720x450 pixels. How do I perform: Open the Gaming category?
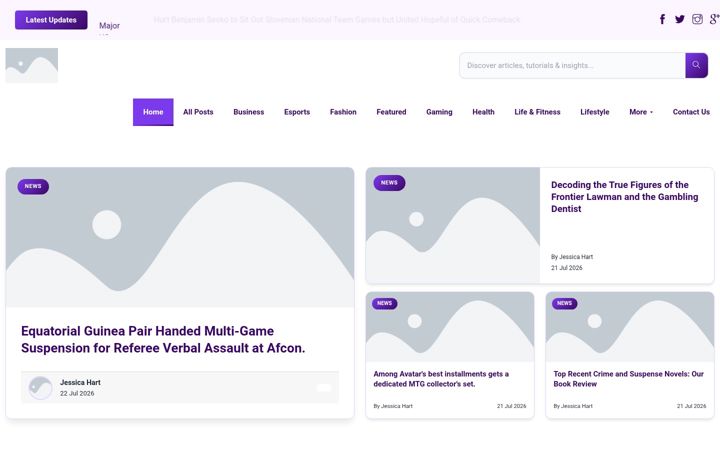click(439, 112)
